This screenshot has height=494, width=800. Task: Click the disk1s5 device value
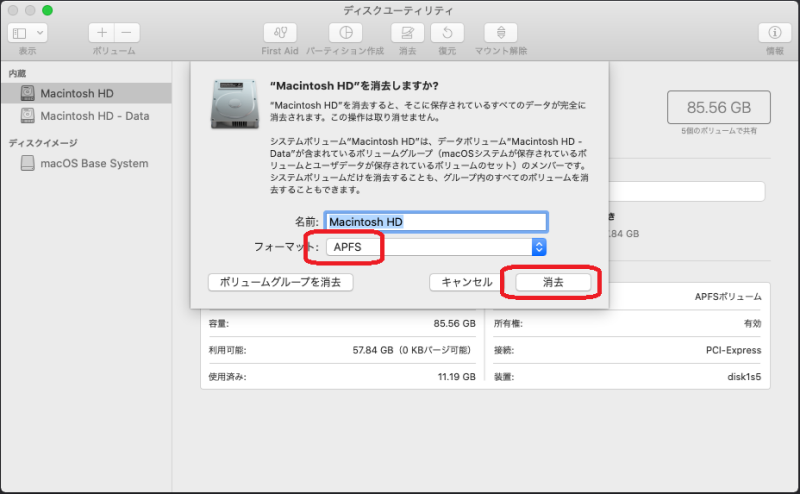[744, 377]
